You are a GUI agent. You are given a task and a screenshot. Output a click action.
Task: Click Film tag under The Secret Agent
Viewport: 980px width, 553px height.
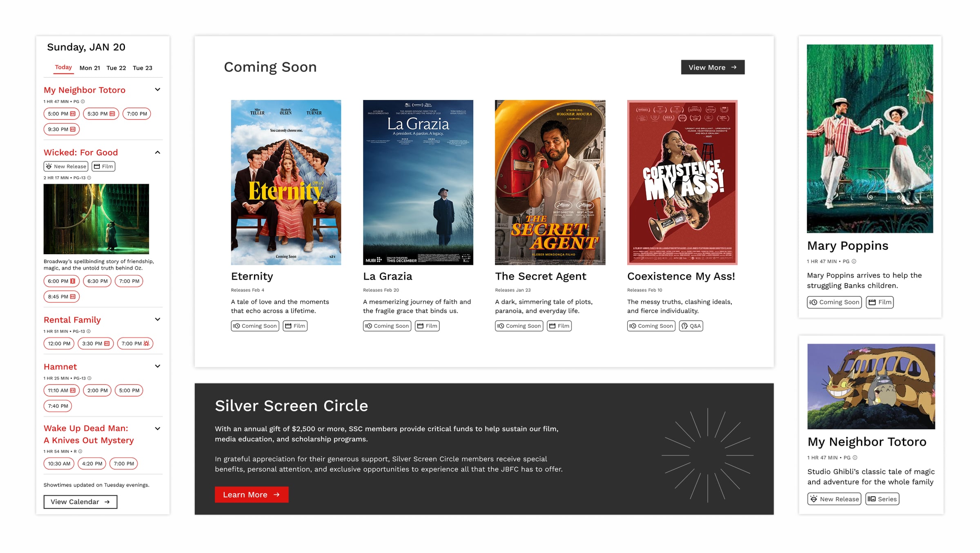[x=559, y=326]
